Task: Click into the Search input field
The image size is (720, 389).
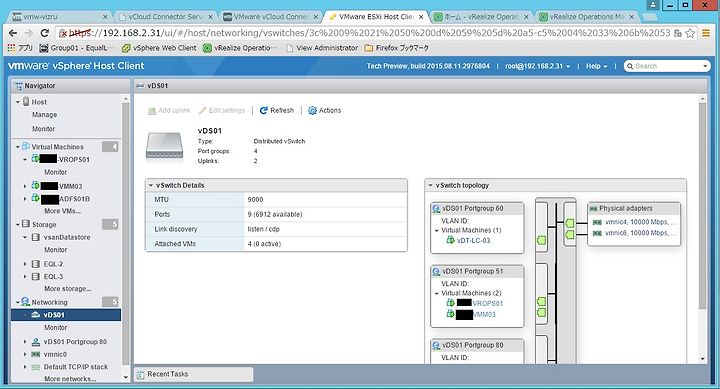Action: coord(667,66)
